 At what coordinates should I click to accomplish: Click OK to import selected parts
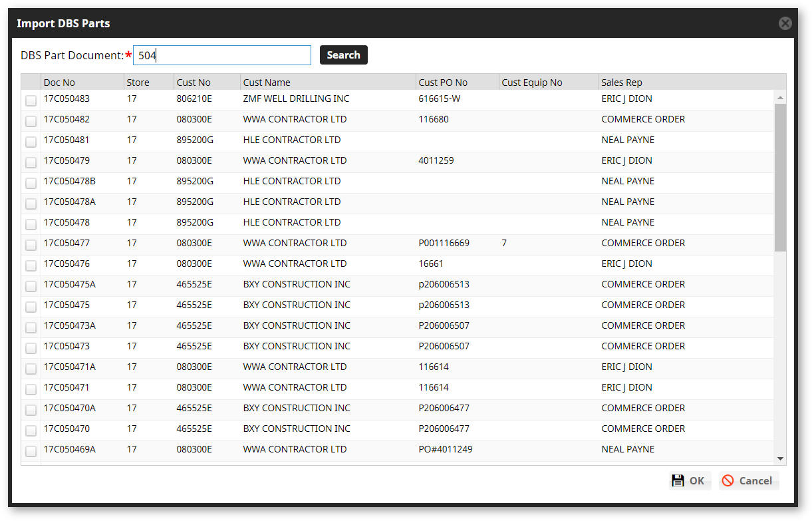690,480
